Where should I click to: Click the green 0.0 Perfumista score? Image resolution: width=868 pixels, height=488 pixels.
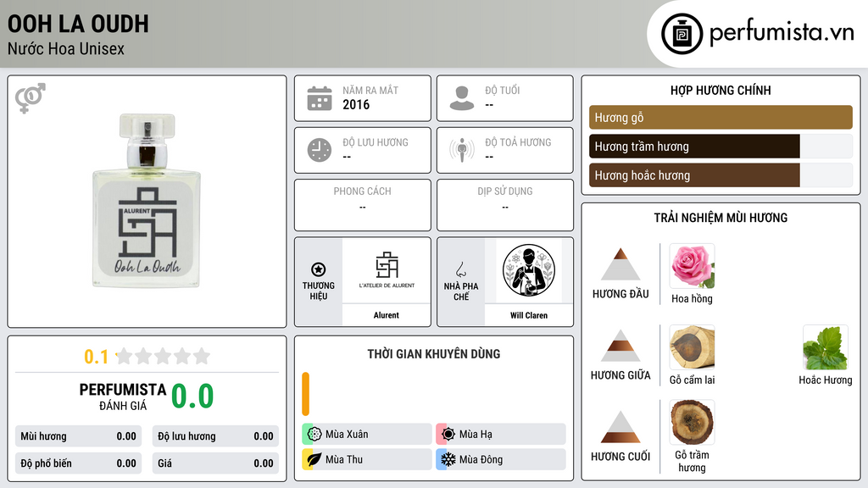(192, 396)
